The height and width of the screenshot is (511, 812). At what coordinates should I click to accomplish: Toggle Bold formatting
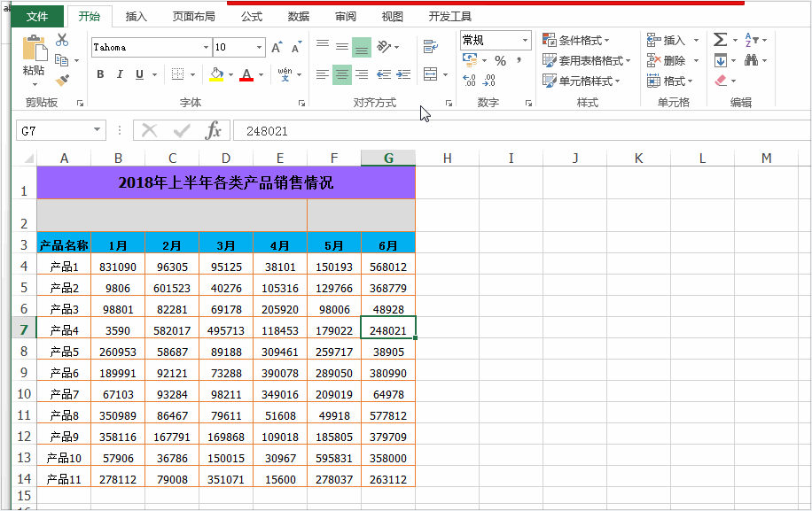(x=100, y=74)
